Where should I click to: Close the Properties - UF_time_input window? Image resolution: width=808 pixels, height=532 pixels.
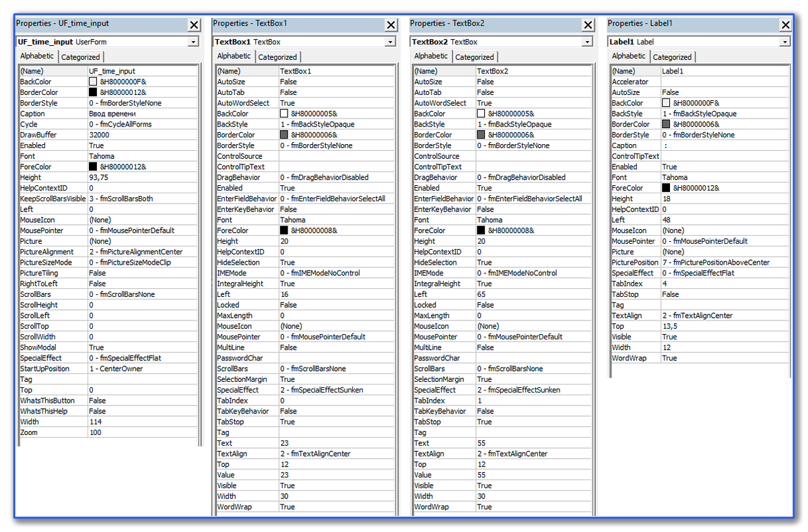[x=194, y=25]
